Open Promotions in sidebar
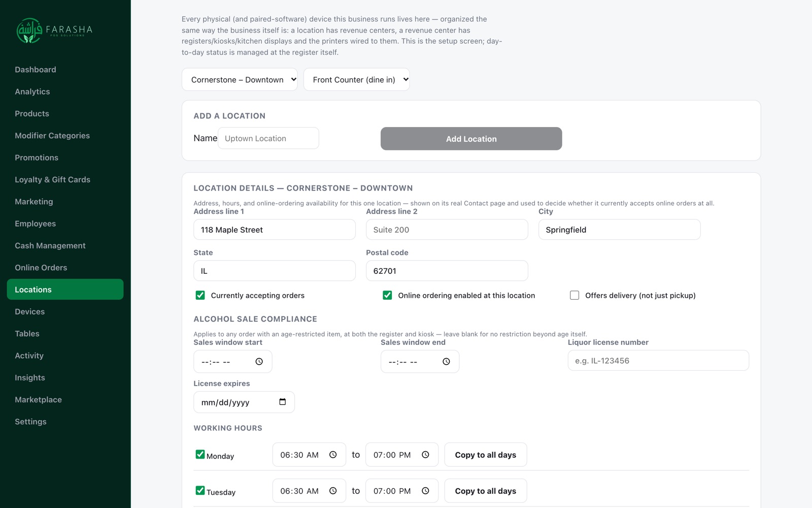This screenshot has height=508, width=812. 65,157
